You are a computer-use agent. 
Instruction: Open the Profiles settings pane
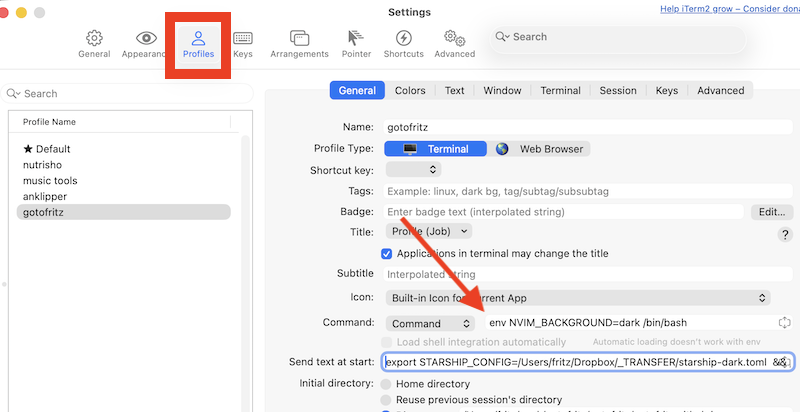(x=198, y=44)
